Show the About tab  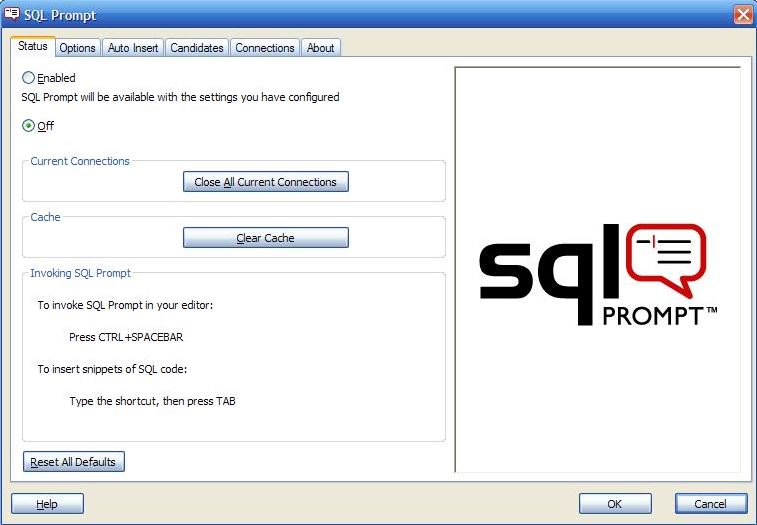tap(320, 48)
